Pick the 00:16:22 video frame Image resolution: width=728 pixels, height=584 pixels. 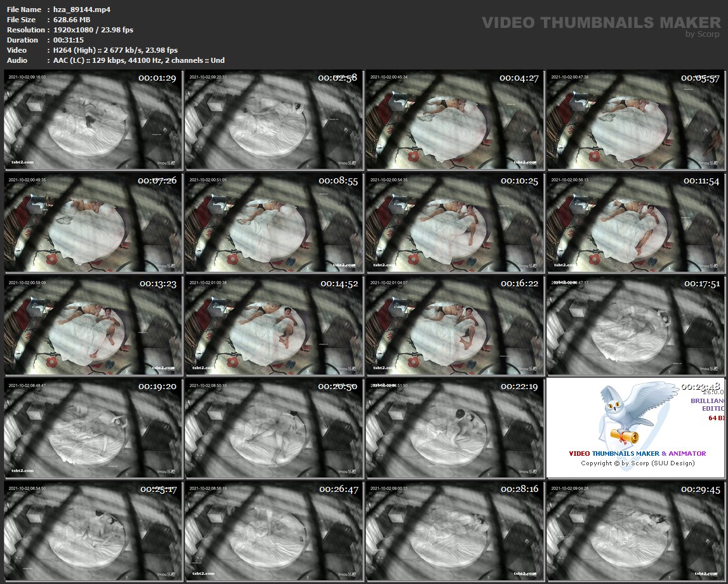pyautogui.click(x=455, y=325)
